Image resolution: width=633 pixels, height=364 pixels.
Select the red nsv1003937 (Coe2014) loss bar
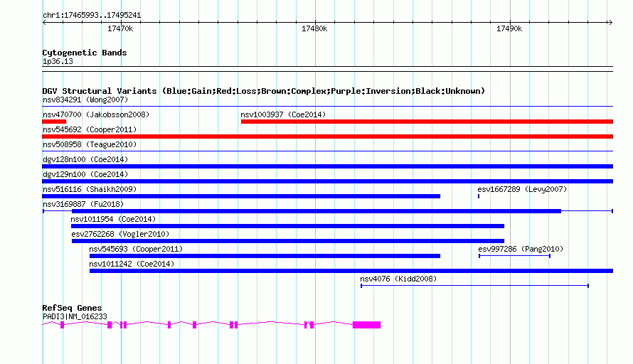click(x=427, y=122)
